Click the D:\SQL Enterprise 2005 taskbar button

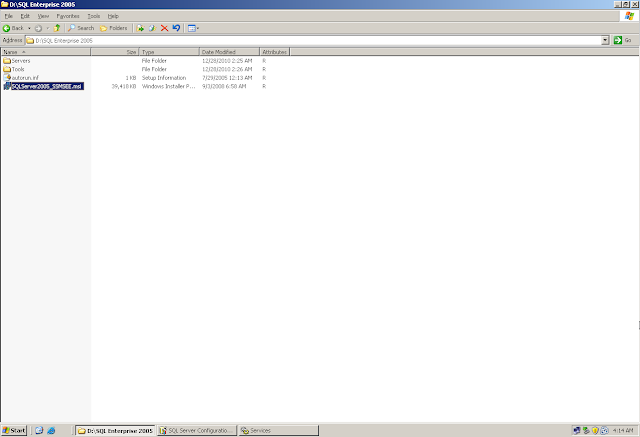[x=116, y=430]
